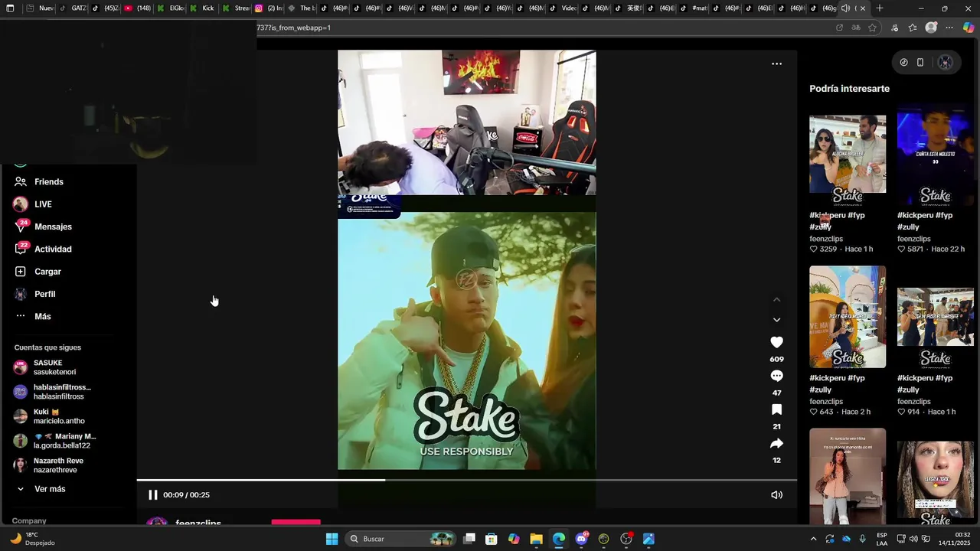
Task: Go to the previous video with up chevron
Action: coord(776,299)
